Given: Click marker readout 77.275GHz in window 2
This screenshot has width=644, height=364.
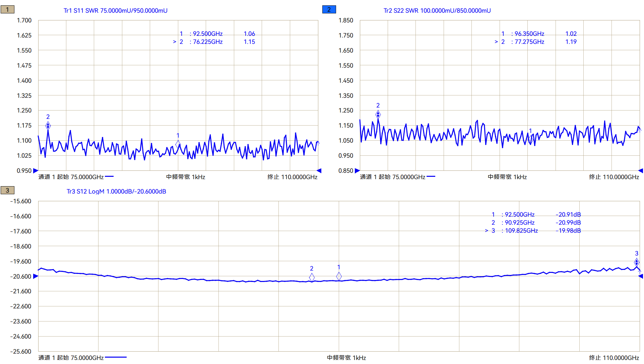Looking at the screenshot, I should tap(529, 42).
